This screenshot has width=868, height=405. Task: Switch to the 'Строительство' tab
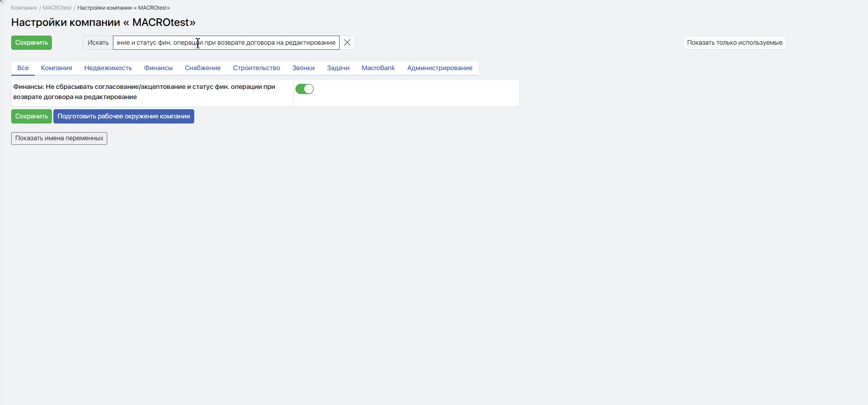point(256,68)
